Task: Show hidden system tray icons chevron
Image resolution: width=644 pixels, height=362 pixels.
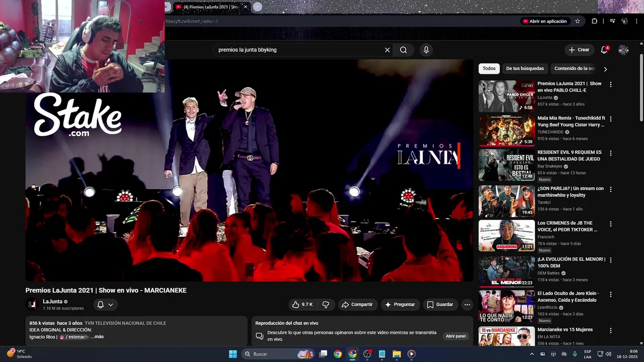Action: point(532,354)
